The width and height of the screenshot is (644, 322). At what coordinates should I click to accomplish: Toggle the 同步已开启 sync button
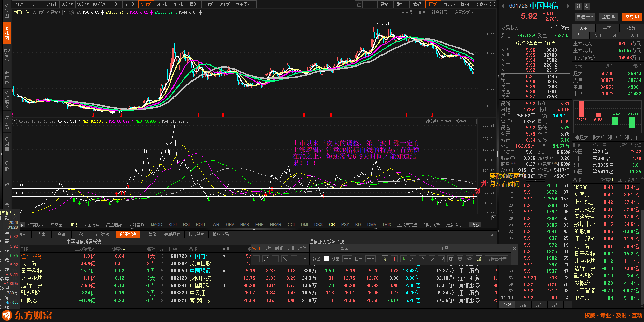pos(497,259)
